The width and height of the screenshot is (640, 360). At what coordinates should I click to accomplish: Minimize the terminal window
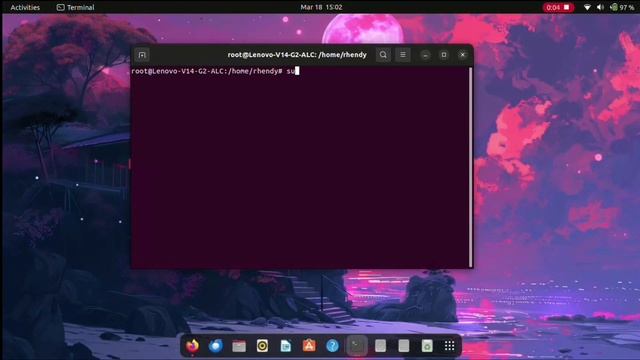point(425,55)
